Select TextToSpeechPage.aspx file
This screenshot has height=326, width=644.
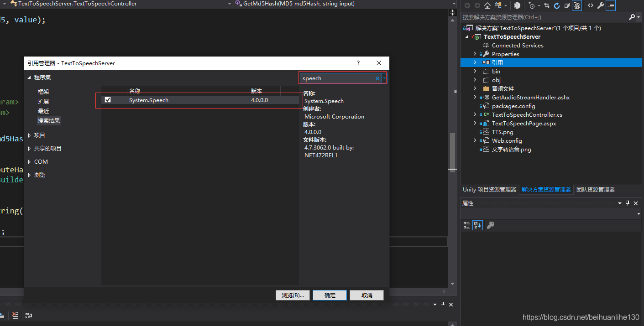coord(524,124)
